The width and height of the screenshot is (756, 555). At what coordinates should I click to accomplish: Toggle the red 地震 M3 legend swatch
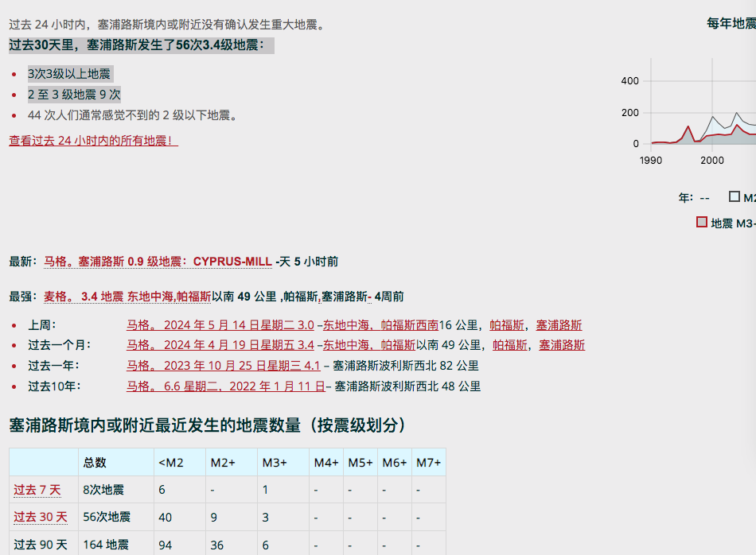click(x=701, y=223)
